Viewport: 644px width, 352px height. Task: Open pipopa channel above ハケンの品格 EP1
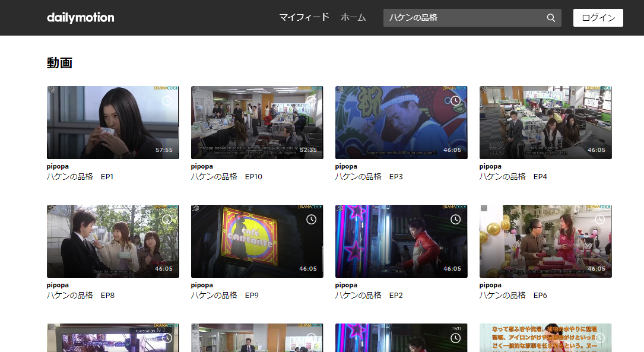click(x=58, y=166)
